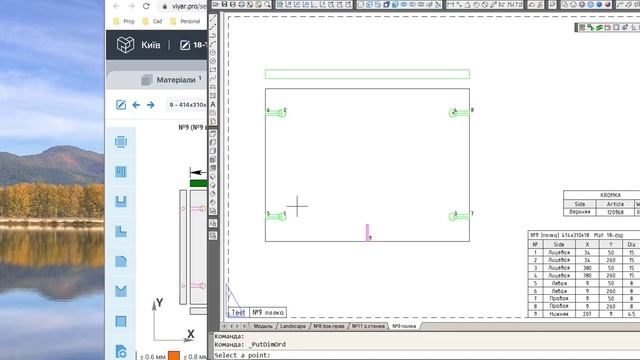Select the rounded corner tool in sidebar
This screenshot has width=640, height=360.
tap(121, 261)
